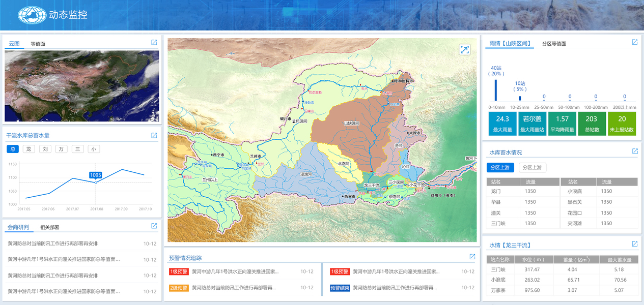
Task: Open the 分区等值面 tab
Action: click(554, 44)
